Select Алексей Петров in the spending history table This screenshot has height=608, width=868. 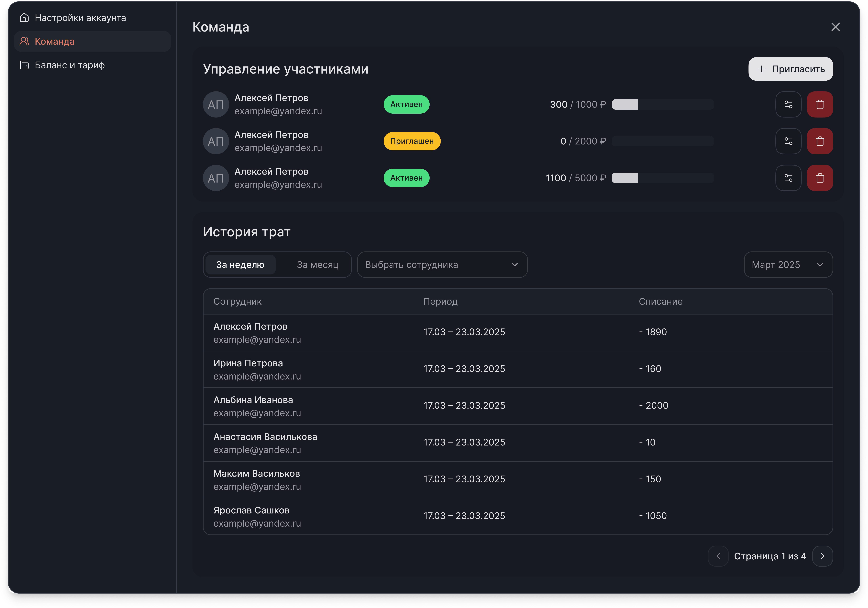point(250,326)
